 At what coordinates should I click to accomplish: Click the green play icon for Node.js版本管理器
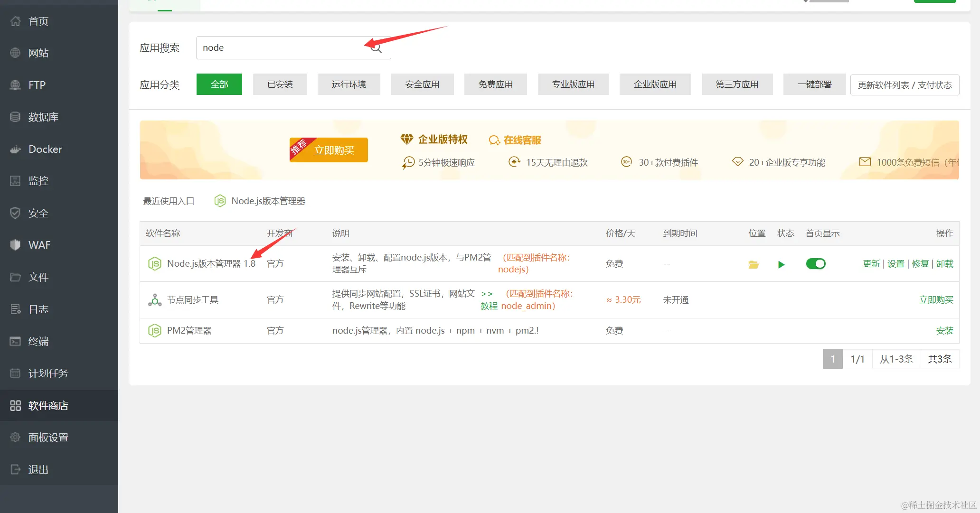coord(782,264)
